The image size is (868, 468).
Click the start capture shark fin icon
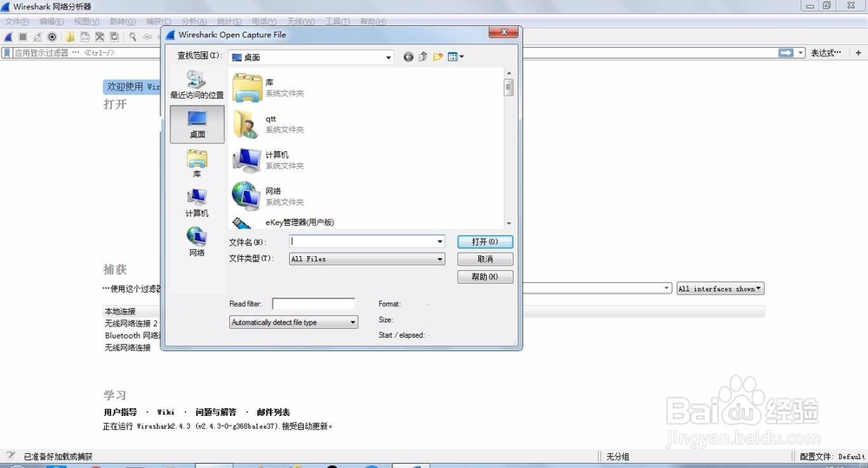tap(9, 37)
